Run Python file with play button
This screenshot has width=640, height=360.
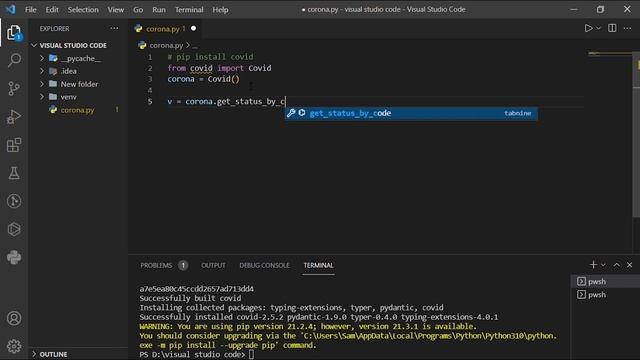click(588, 28)
